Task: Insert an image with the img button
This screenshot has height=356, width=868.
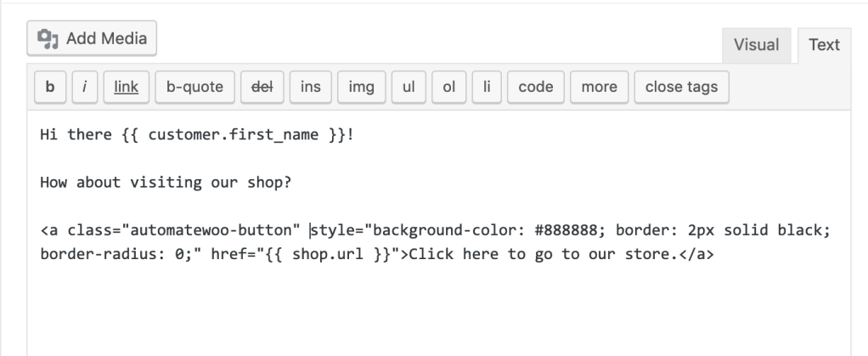Action: coord(363,87)
